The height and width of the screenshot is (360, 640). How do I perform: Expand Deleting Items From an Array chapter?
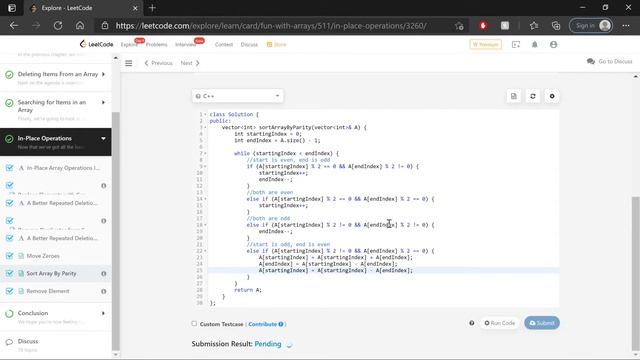[x=103, y=74]
